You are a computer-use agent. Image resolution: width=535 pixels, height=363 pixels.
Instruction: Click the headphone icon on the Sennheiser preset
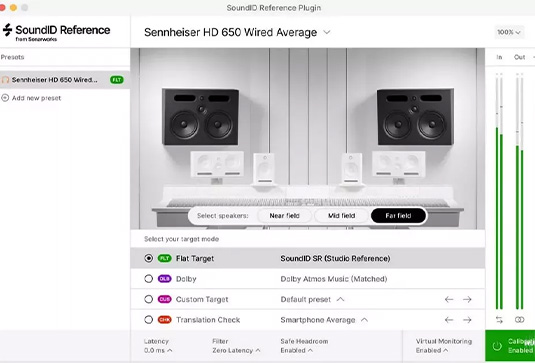tap(5, 80)
